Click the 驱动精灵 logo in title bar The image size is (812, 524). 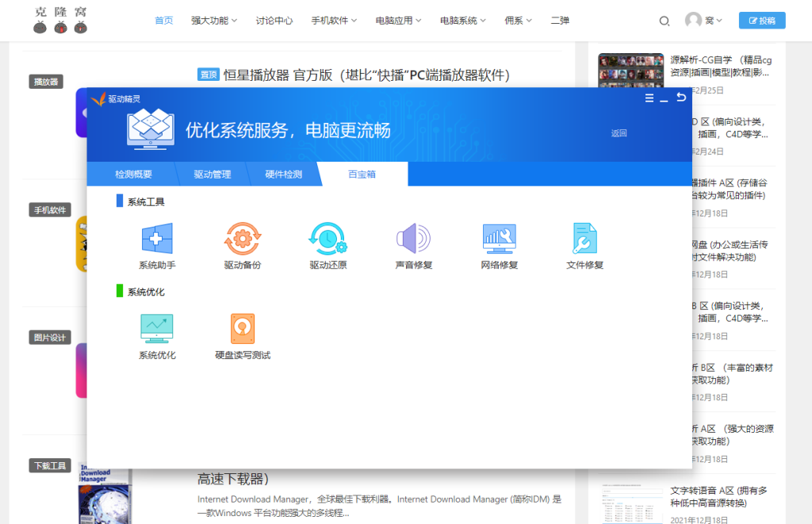[116, 98]
